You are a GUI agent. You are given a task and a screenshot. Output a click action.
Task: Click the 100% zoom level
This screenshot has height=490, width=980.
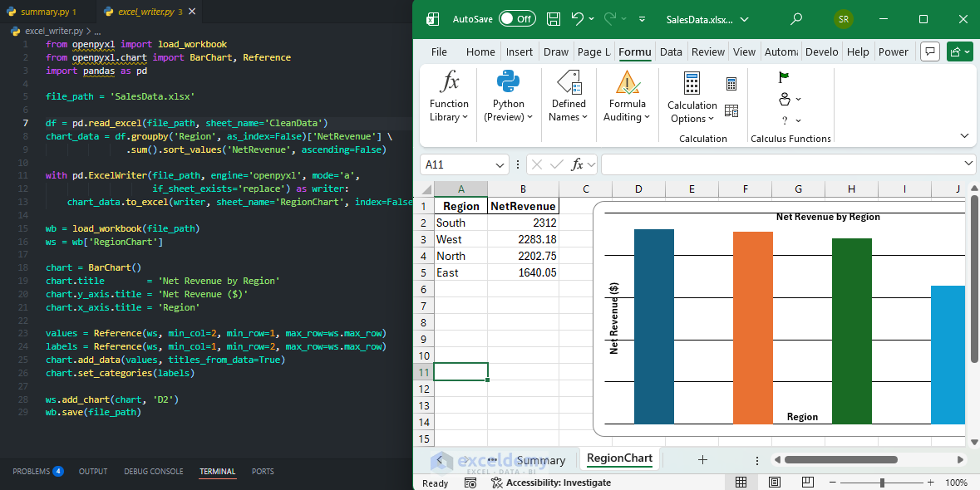(956, 483)
